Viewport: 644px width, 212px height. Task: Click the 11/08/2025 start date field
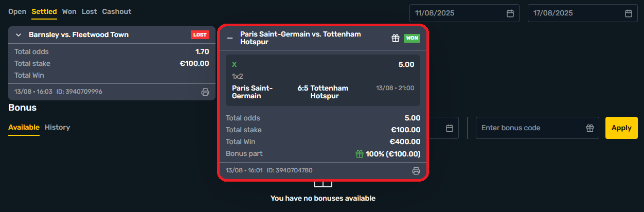click(458, 13)
